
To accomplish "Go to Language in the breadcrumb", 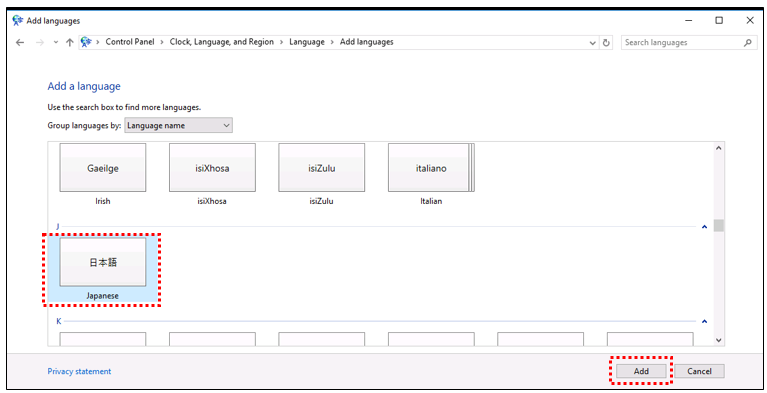I will (307, 42).
